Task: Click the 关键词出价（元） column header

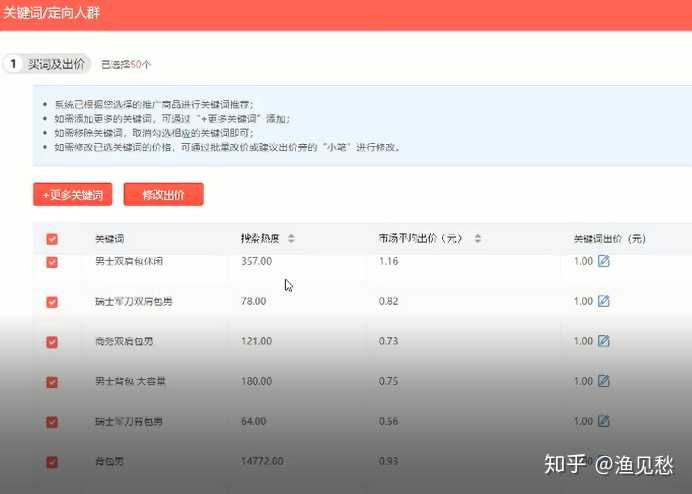Action: click(x=609, y=239)
